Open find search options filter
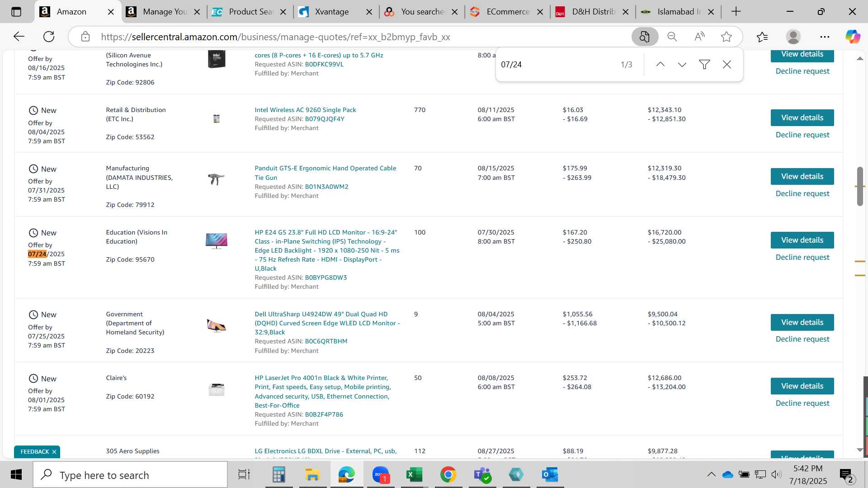The height and width of the screenshot is (488, 868). [x=704, y=65]
